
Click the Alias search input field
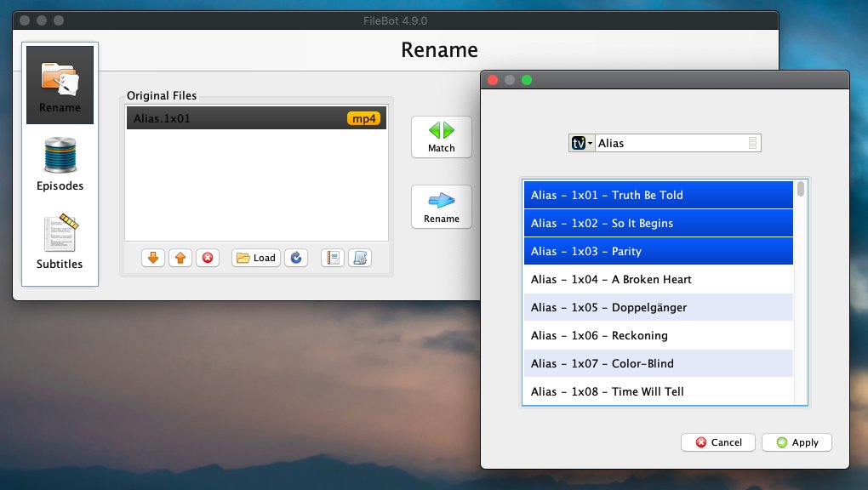tap(671, 143)
